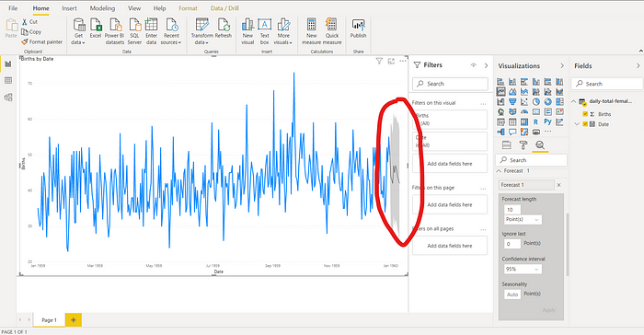The width and height of the screenshot is (644, 335).
Task: Select the R script visual
Action: [x=535, y=121]
